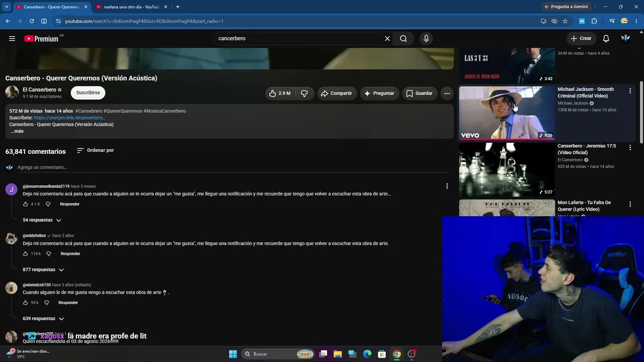Expand the 877 respuestas thread
The width and height of the screenshot is (644, 362).
[x=43, y=270]
